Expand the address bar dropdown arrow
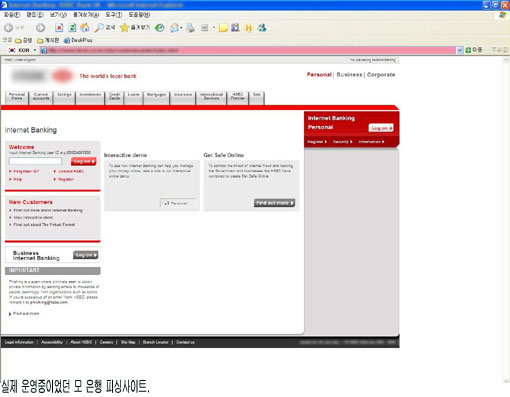Viewport: 510px width, 397px height. 460,50
